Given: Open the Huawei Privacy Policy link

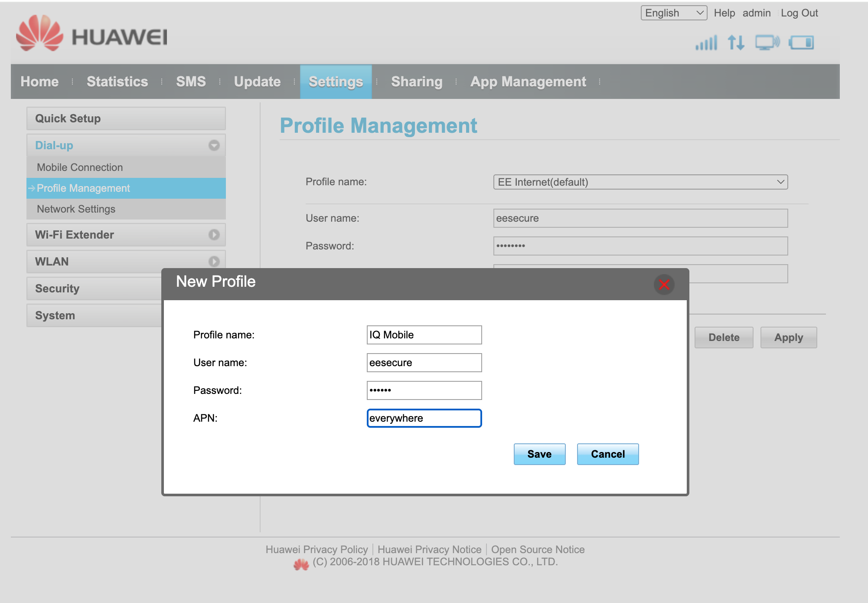Looking at the screenshot, I should 317,550.
